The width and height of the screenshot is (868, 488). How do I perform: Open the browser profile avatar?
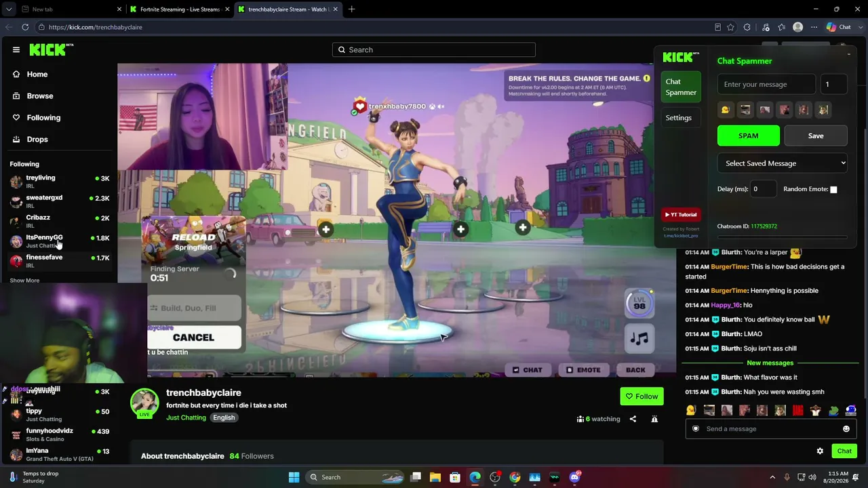798,27
